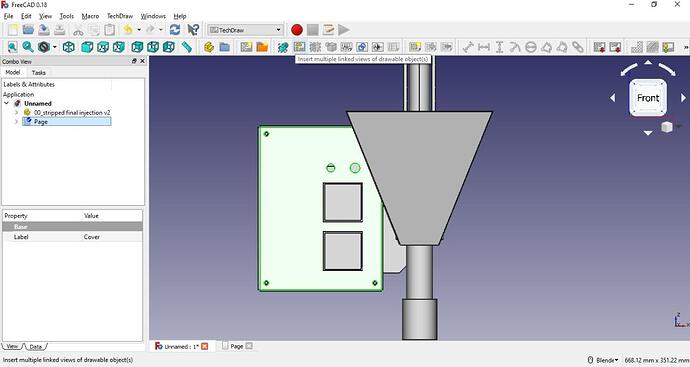Image resolution: width=690 pixels, height=367 pixels.
Task: Click the Execute macro play icon
Action: pyautogui.click(x=344, y=30)
